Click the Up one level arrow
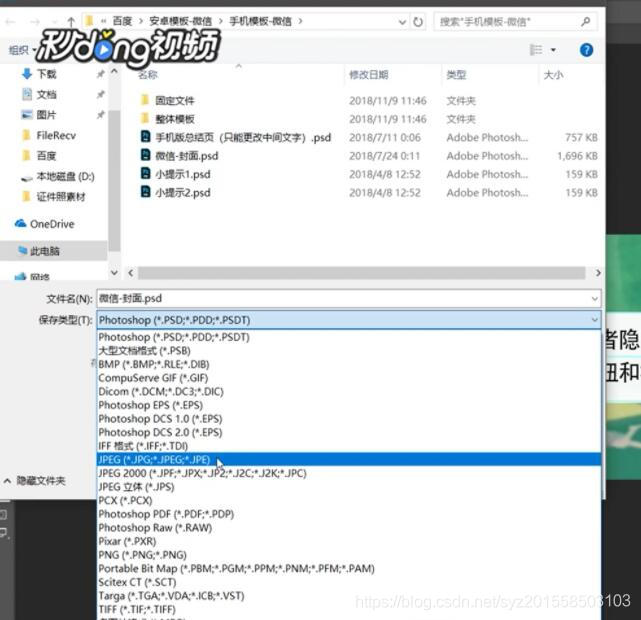641x620 pixels. coord(71,21)
